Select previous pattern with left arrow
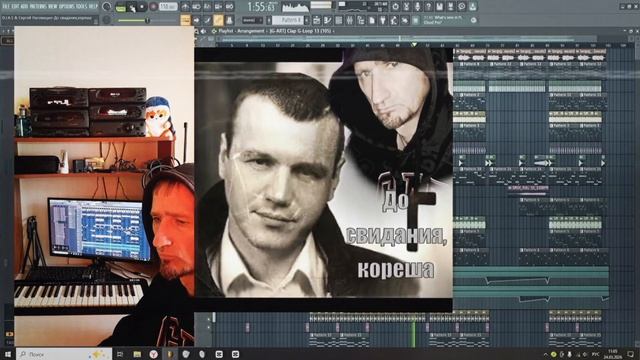The width and height of the screenshot is (640, 360). 269,20
